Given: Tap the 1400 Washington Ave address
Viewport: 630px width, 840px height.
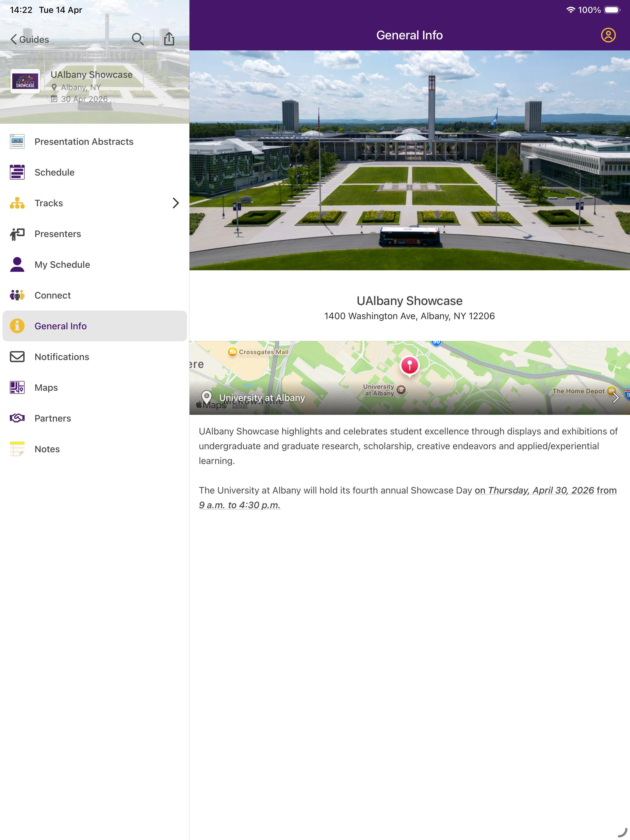Looking at the screenshot, I should [410, 316].
